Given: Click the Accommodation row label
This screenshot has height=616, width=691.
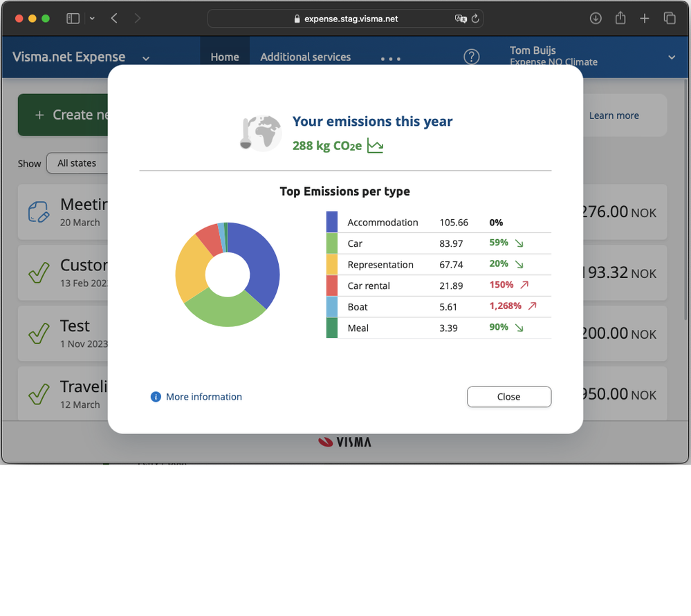Looking at the screenshot, I should click(383, 223).
